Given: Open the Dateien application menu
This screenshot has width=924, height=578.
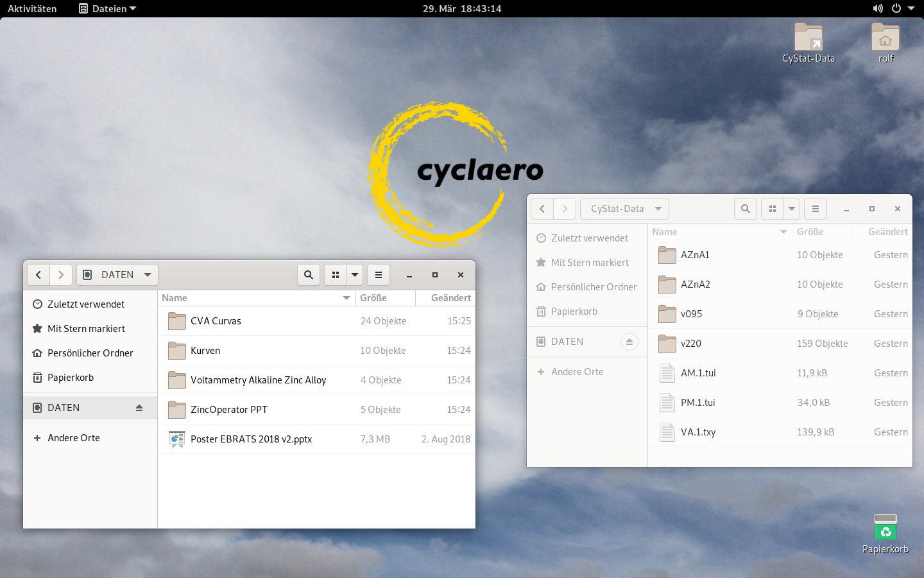Looking at the screenshot, I should (x=108, y=8).
